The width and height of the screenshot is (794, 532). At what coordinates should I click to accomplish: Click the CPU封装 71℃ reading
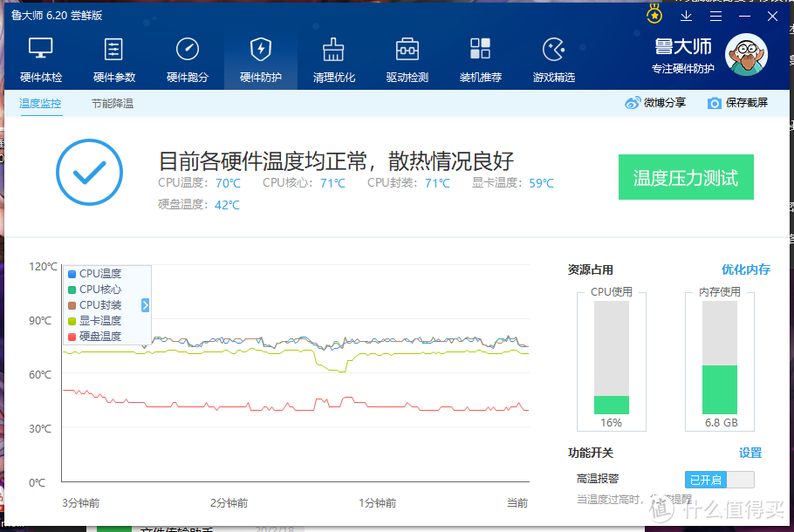408,183
